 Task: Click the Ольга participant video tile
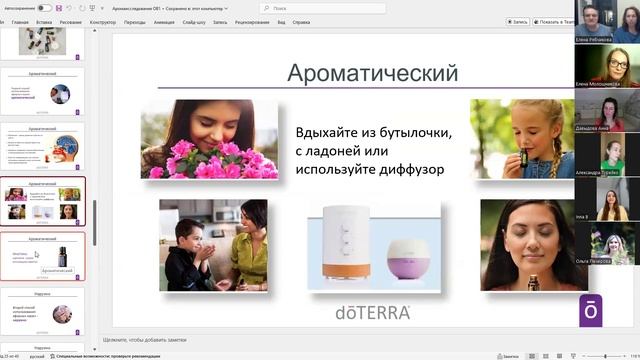607,244
